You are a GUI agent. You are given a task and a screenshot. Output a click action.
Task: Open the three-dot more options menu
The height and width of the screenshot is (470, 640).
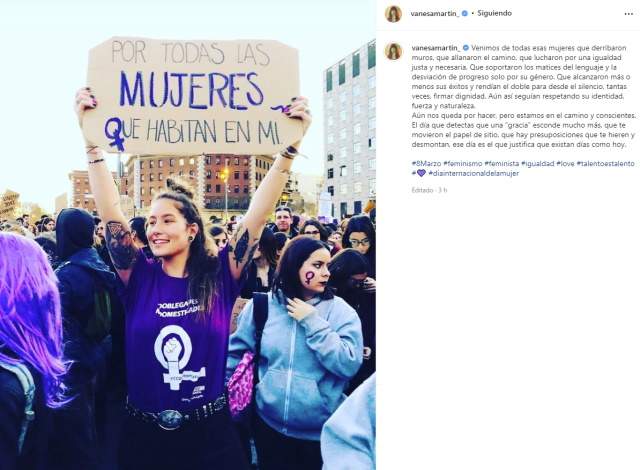click(628, 14)
